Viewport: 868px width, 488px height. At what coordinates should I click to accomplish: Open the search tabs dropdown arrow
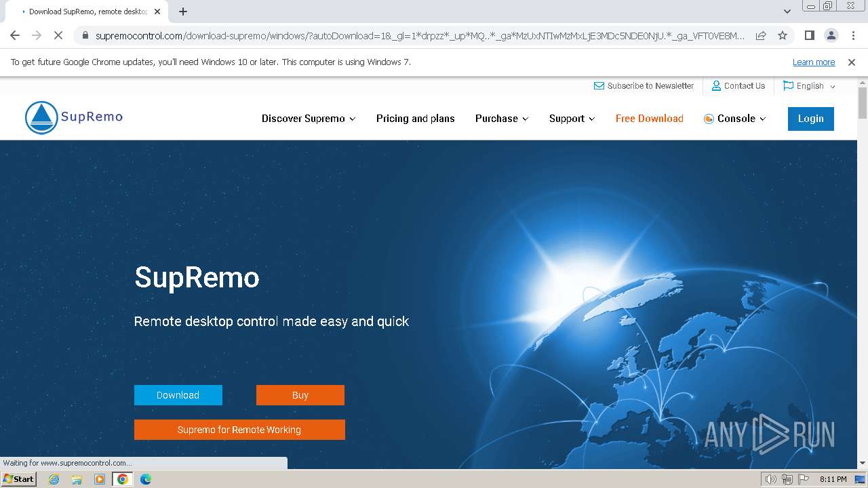[787, 12]
